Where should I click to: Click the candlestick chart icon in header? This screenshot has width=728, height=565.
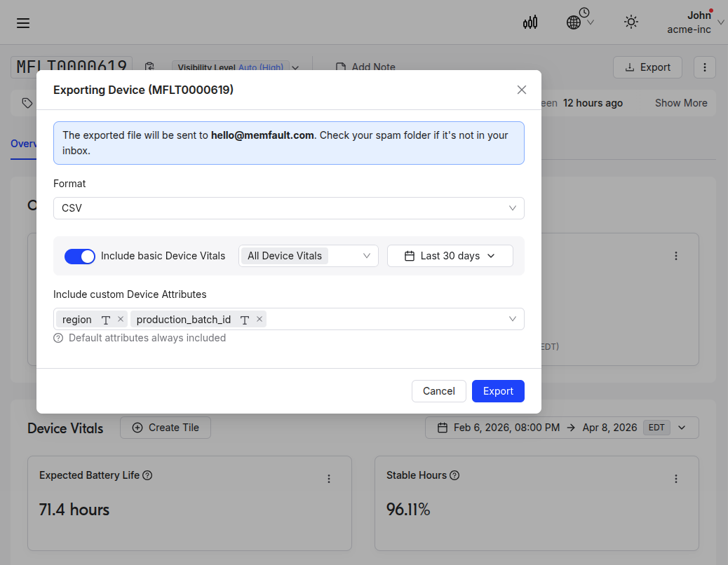point(530,22)
